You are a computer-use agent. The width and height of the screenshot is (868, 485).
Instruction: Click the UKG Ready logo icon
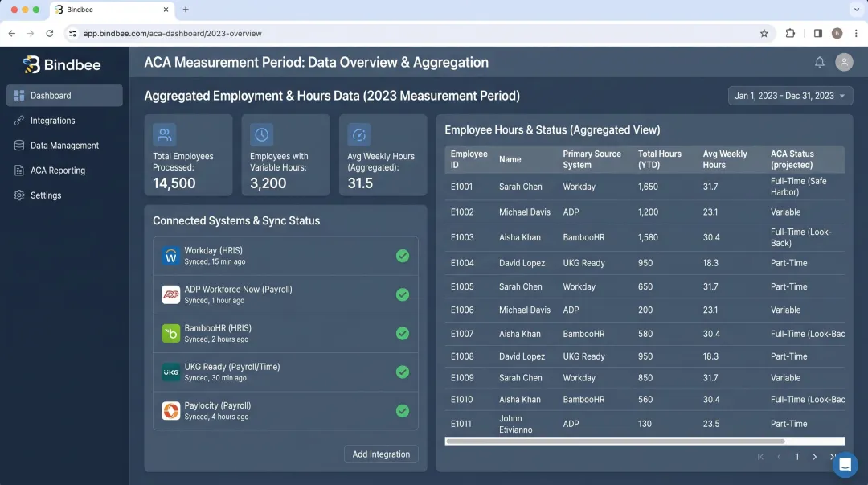170,372
